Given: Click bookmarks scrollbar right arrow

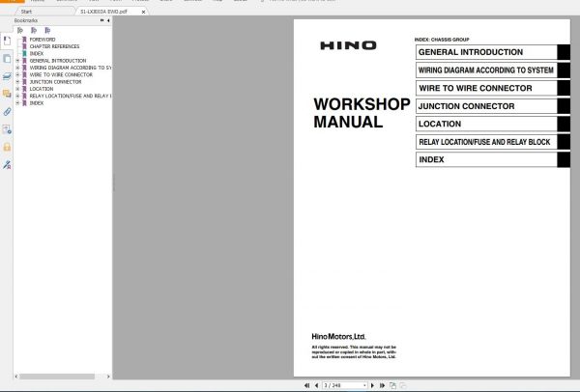Looking at the screenshot, I should tap(108, 377).
